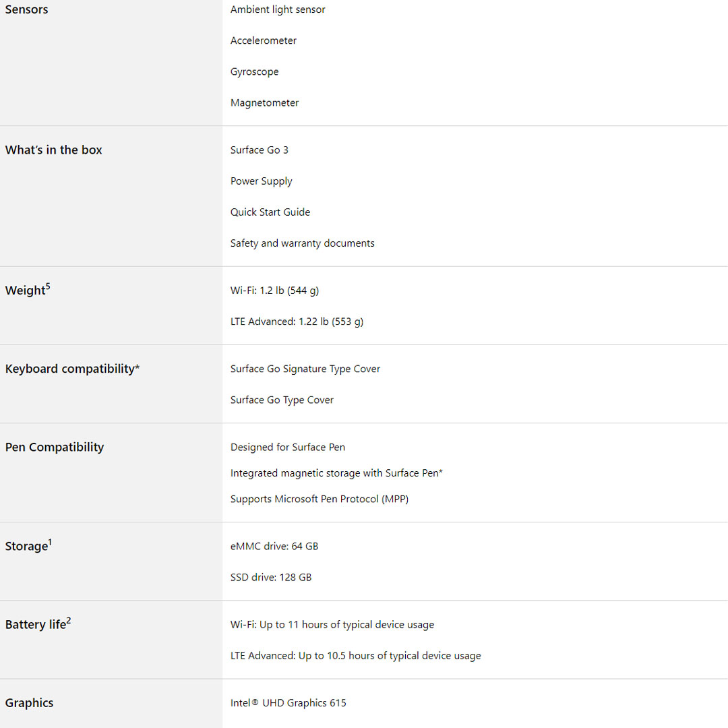Click the Magnetometer entry

tap(264, 102)
